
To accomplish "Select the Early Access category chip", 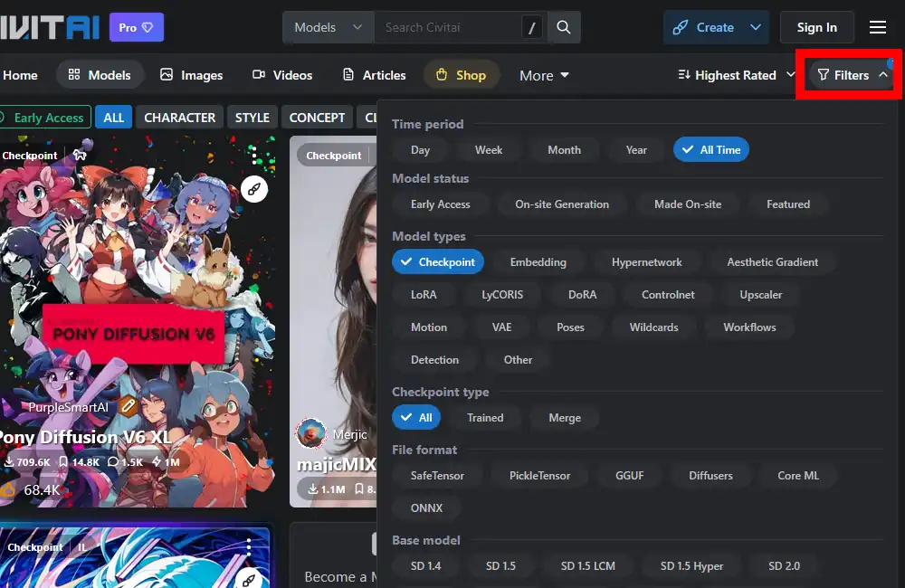I will 45,118.
